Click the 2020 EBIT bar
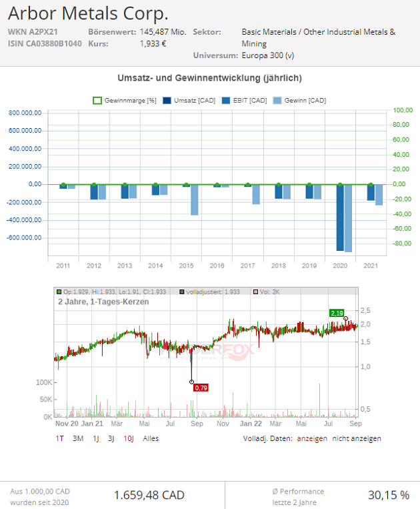Screen dimensions: 420x509 pos(340,217)
